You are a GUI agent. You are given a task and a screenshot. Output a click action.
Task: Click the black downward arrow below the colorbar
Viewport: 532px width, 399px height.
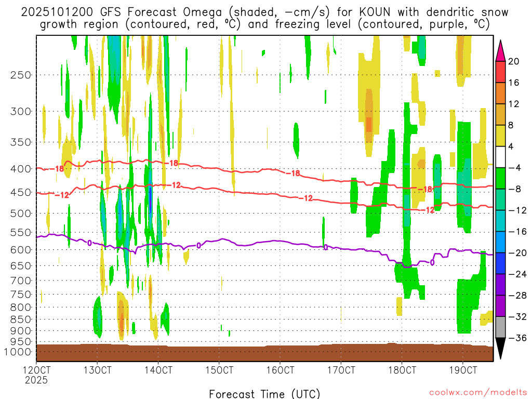point(500,349)
